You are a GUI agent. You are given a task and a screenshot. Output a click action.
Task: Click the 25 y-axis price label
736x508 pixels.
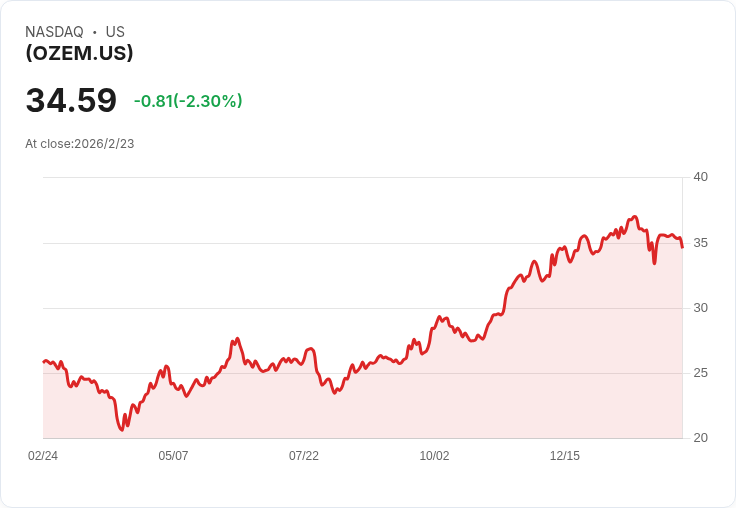point(700,373)
